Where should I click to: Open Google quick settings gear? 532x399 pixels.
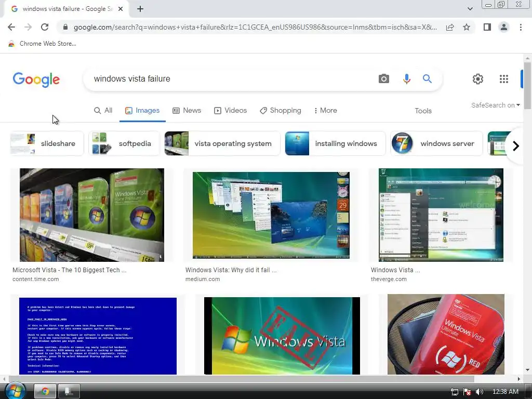(478, 79)
